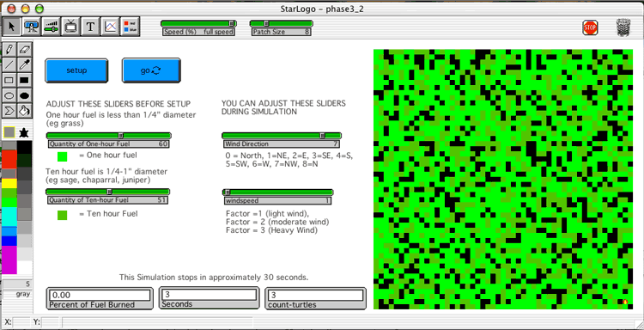Click the darker green Ten hour Fuel legend square

click(x=63, y=215)
